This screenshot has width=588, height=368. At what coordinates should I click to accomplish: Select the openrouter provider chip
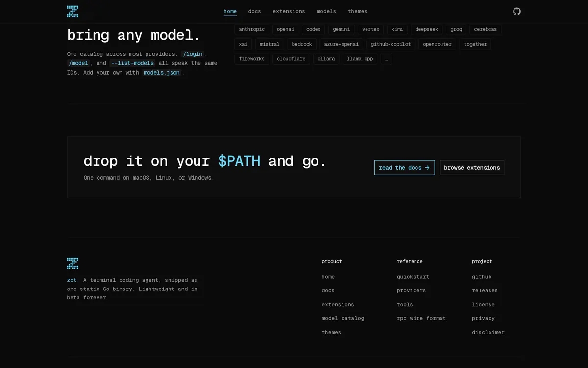438,44
